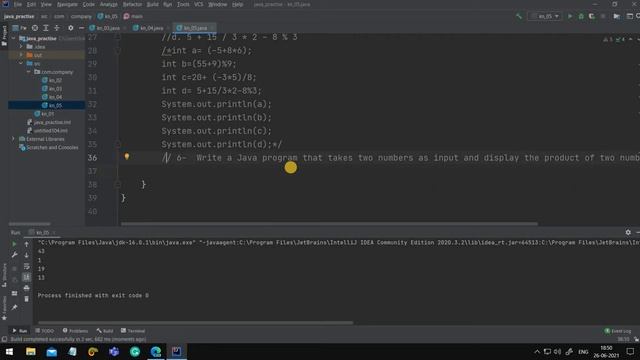Open Run panel settings with the gear icon
640x360 pixels.
(628, 232)
